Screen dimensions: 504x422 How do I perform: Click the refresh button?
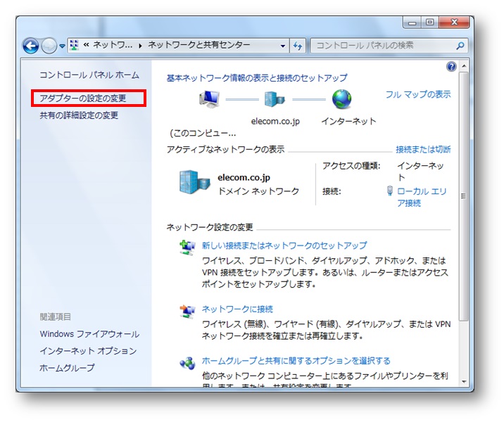pyautogui.click(x=298, y=46)
